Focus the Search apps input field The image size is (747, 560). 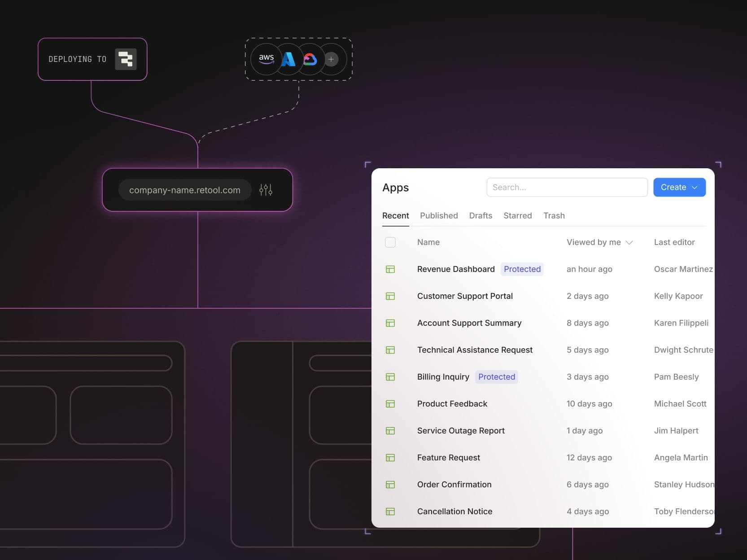click(x=567, y=187)
